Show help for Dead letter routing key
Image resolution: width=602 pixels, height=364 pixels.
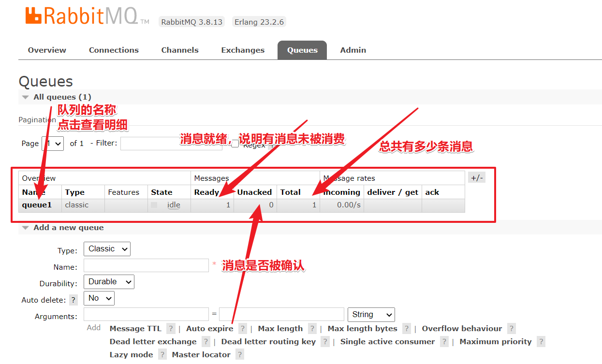325,342
